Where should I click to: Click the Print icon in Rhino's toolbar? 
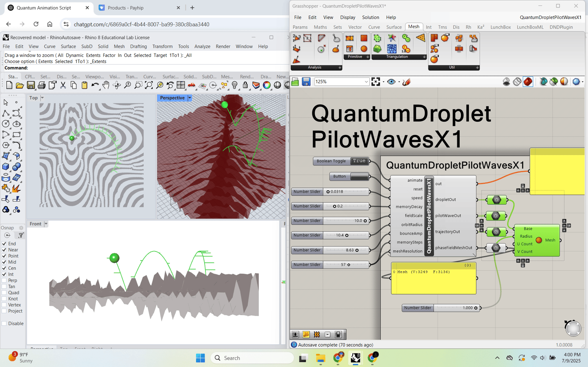tap(42, 85)
